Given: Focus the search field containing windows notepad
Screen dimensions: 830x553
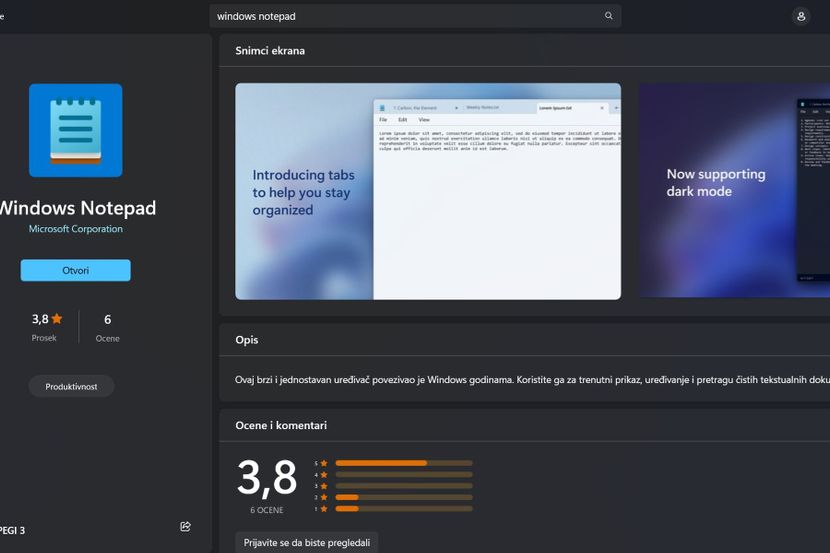Looking at the screenshot, I should coord(415,16).
